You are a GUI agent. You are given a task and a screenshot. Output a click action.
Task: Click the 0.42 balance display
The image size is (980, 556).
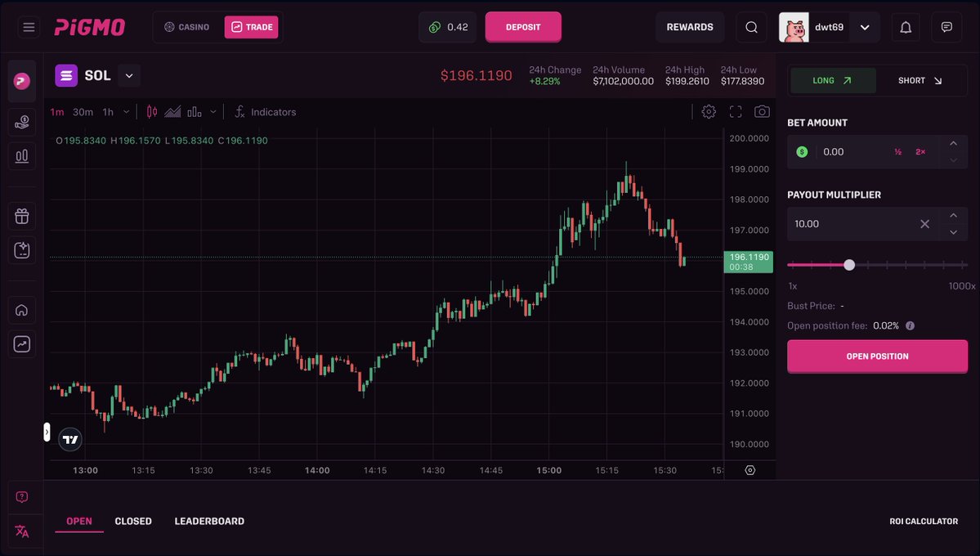tap(448, 27)
